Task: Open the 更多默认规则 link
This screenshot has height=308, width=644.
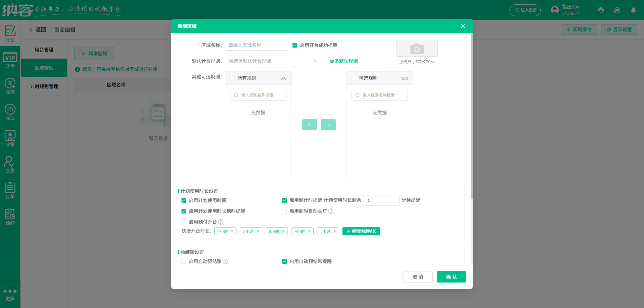Action: 343,61
